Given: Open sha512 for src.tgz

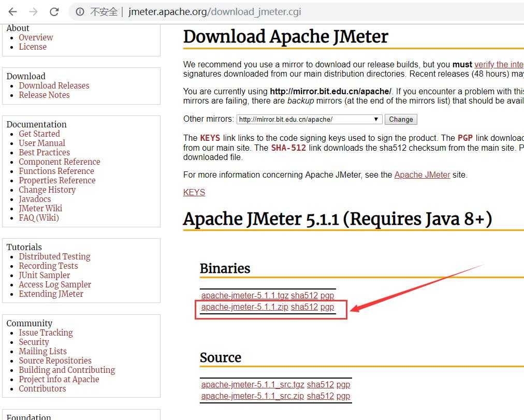Looking at the screenshot, I should point(321,385).
